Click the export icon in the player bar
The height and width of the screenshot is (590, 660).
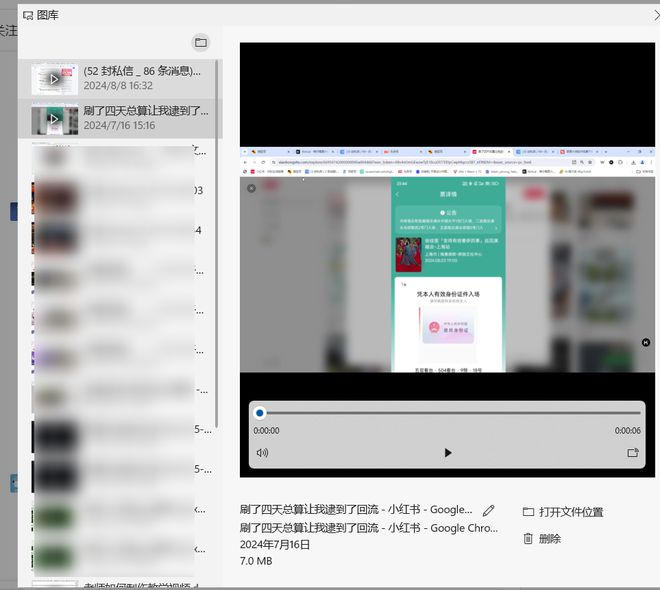tap(633, 453)
